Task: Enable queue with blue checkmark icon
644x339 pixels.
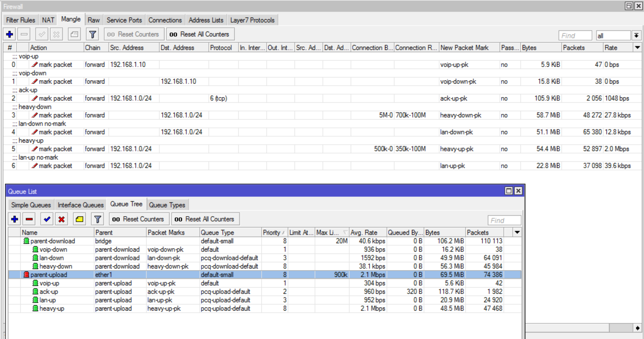Action: coord(47,219)
